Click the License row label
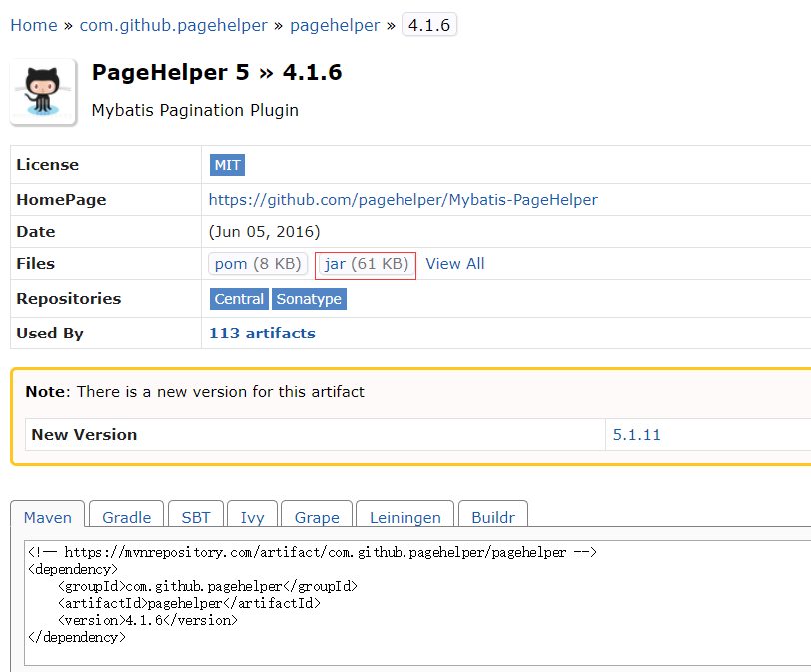Viewport: 811px width, 672px height. 48,165
